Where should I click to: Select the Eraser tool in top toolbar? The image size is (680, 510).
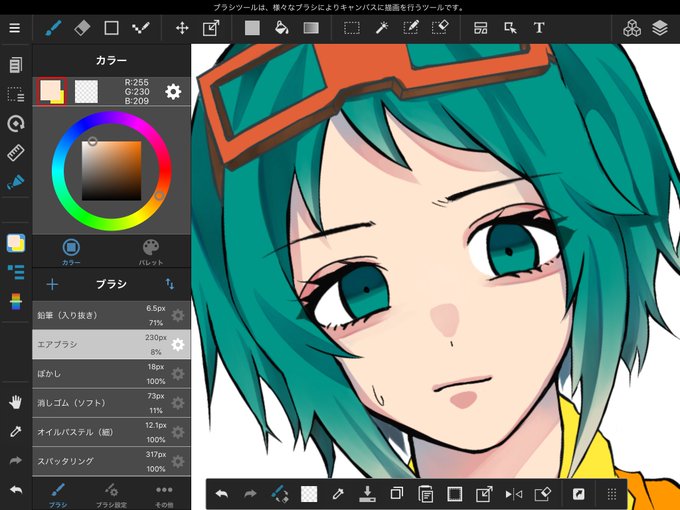point(82,28)
